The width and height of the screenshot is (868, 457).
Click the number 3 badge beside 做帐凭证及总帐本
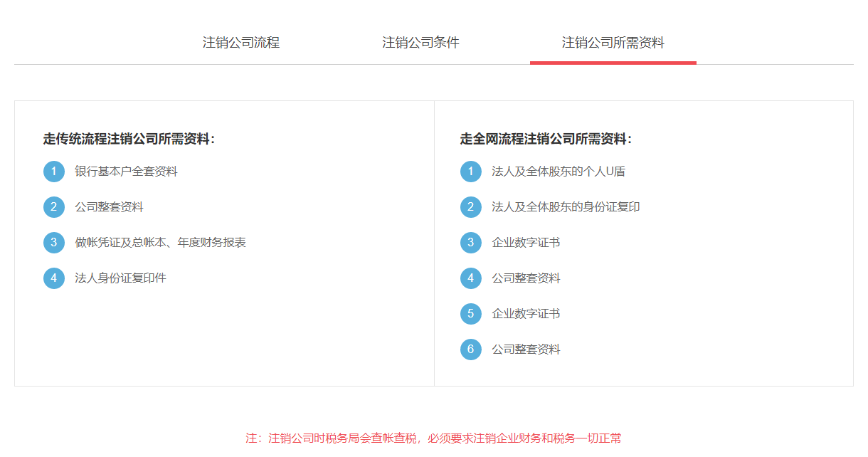54,242
